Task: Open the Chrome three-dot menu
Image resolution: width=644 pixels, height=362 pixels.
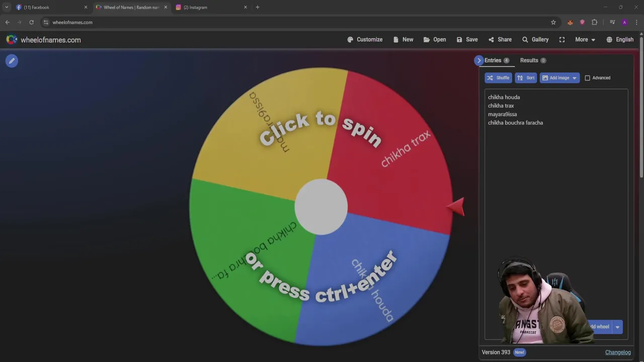Action: (636, 22)
